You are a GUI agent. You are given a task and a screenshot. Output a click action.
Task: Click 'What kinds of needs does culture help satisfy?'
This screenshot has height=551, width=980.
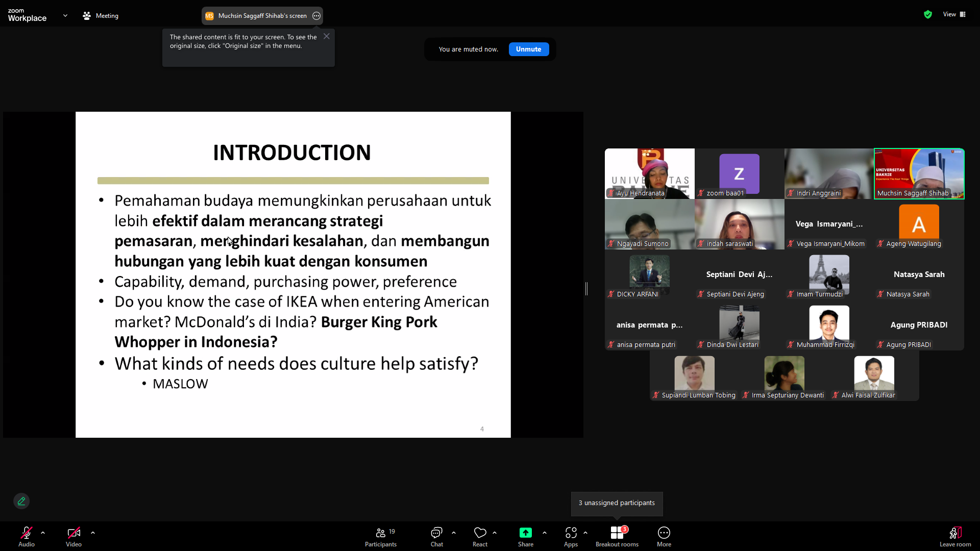pyautogui.click(x=297, y=364)
